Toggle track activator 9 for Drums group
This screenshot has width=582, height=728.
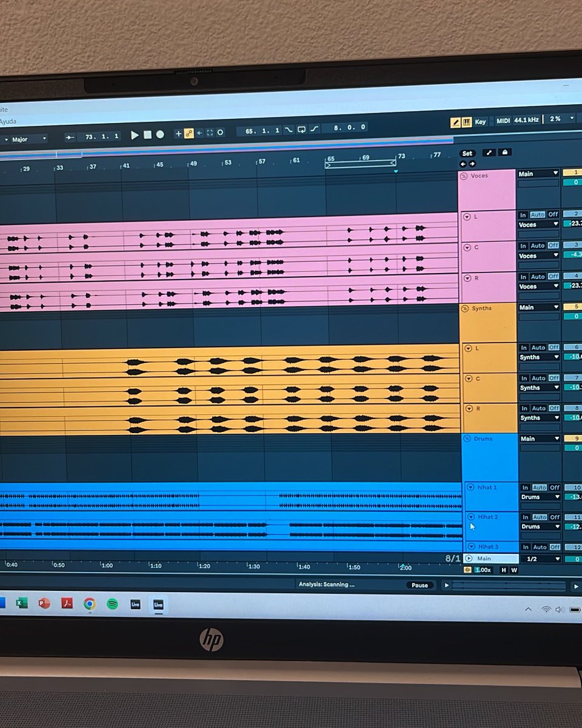tap(574, 437)
